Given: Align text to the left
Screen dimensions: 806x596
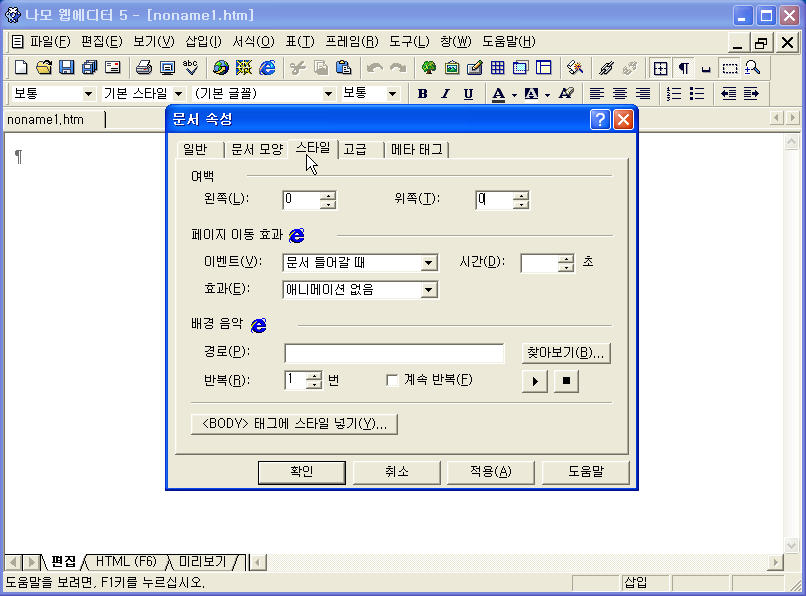Looking at the screenshot, I should coord(597,94).
